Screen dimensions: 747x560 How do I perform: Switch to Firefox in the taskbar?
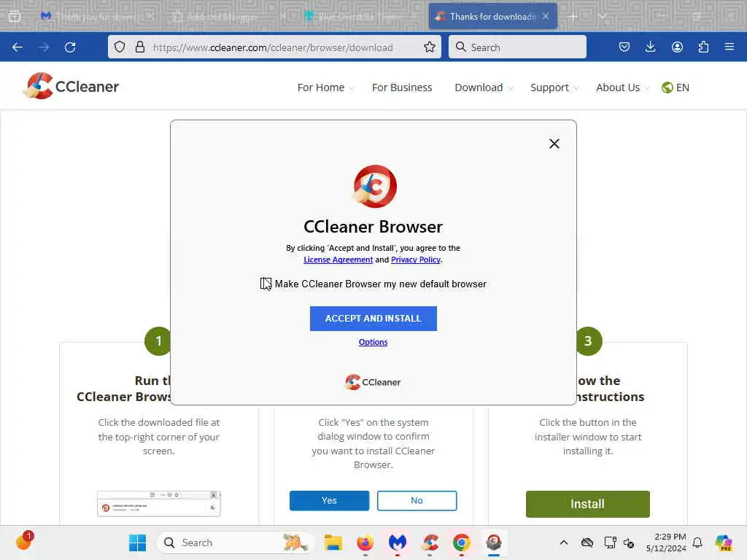tap(365, 542)
